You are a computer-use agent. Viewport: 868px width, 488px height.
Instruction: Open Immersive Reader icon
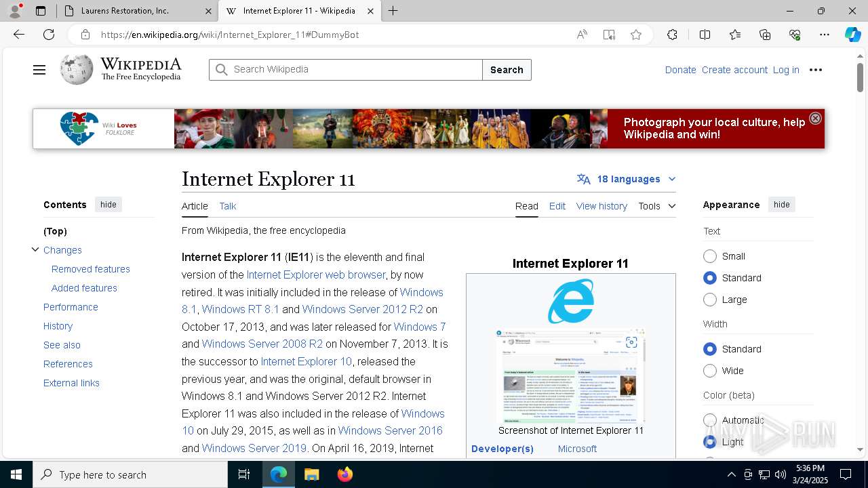609,35
